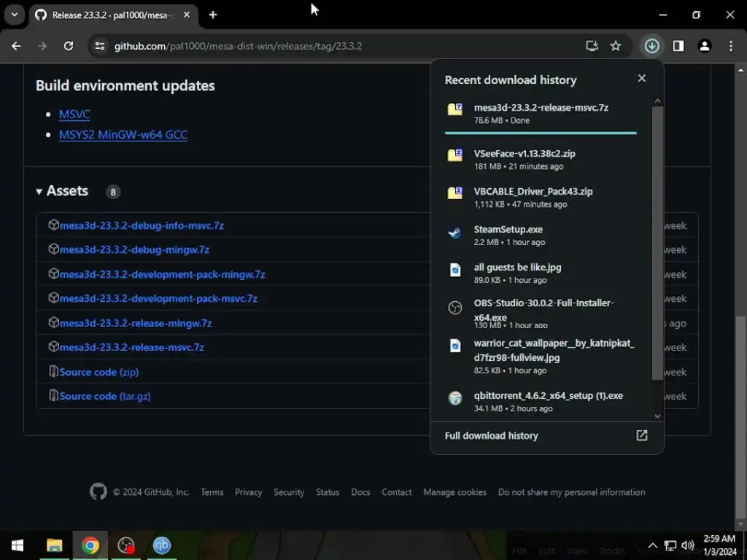Screen dimensions: 747x560
Task: Click the archive icon beside VSeeFace zip
Action: pos(454,155)
